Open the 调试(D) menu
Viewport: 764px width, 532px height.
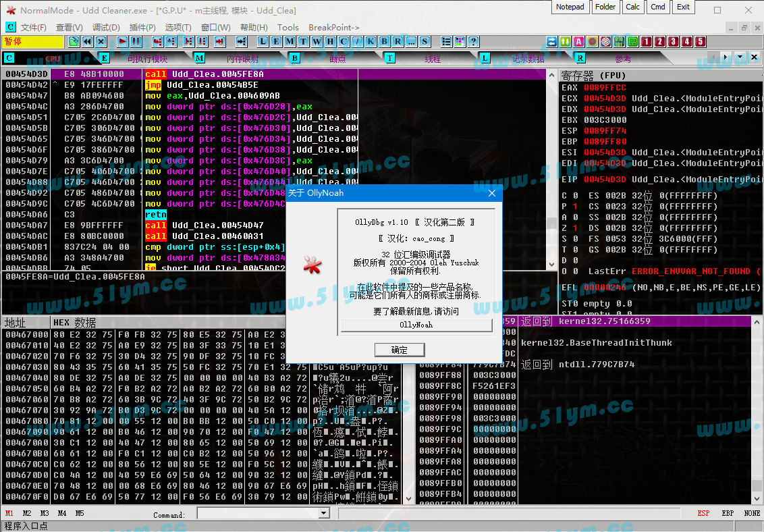pyautogui.click(x=106, y=27)
